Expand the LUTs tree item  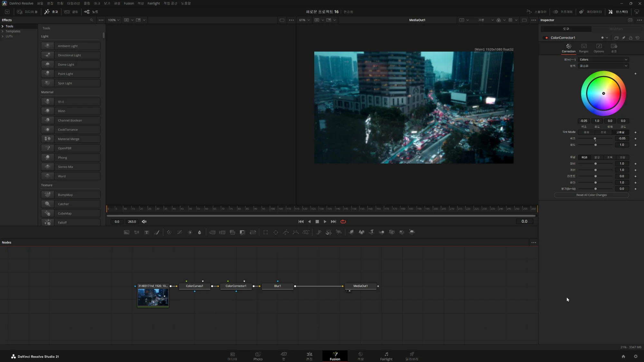(x=3, y=36)
